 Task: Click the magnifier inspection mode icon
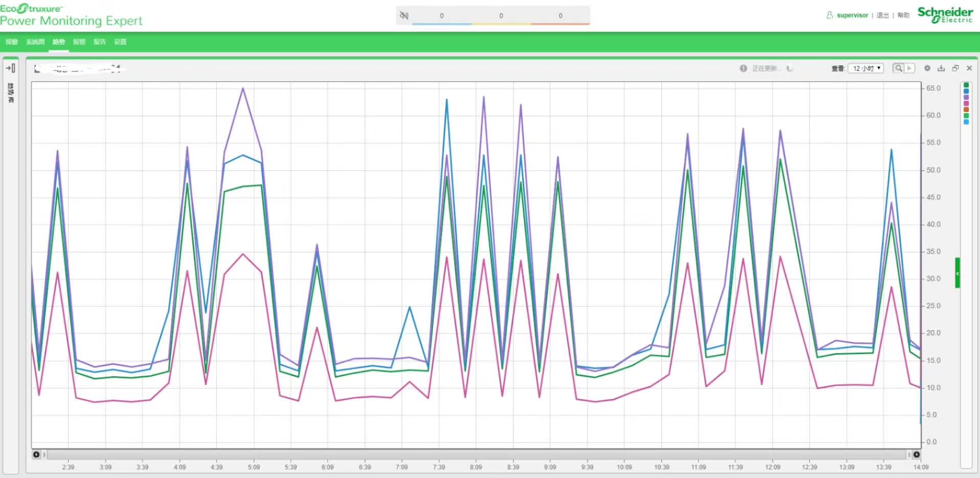(898, 68)
